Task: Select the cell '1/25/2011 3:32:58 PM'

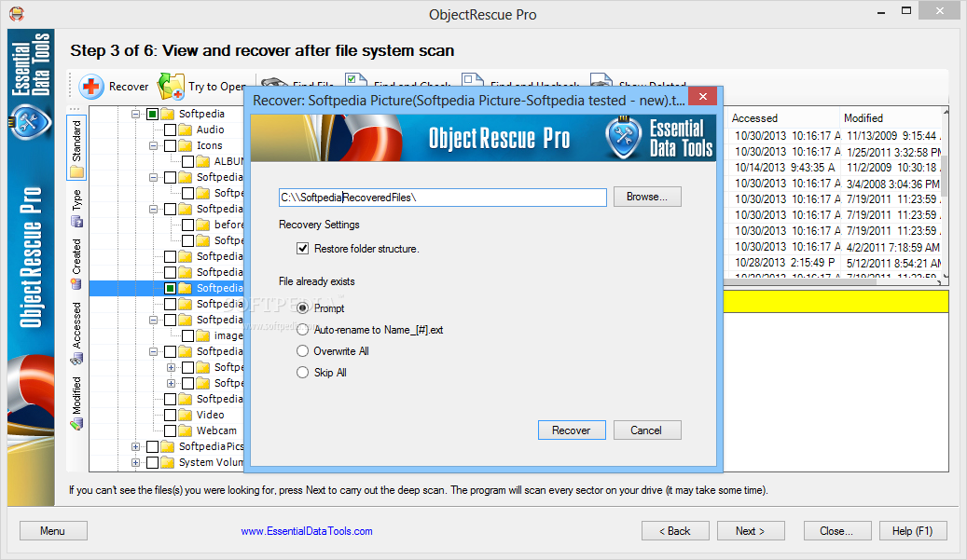Action: click(x=893, y=152)
